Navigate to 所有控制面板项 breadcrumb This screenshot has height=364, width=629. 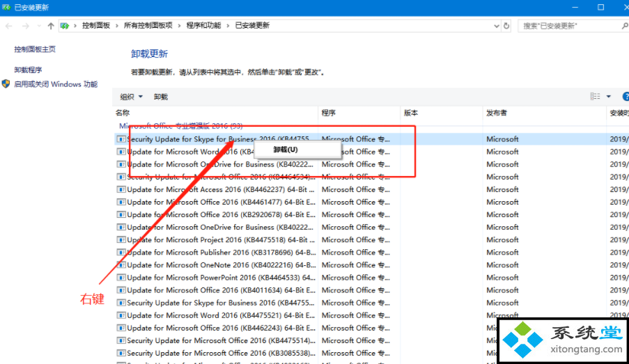coord(148,26)
